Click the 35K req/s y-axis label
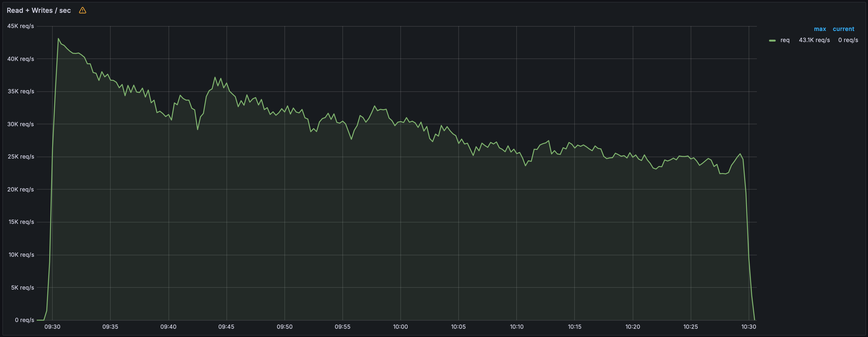 pos(21,91)
